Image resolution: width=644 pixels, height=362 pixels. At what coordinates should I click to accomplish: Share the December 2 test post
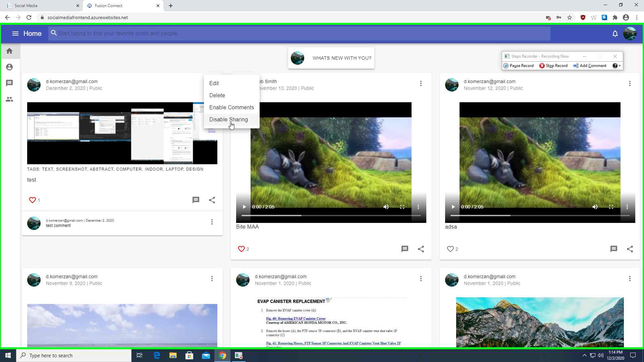(212, 200)
